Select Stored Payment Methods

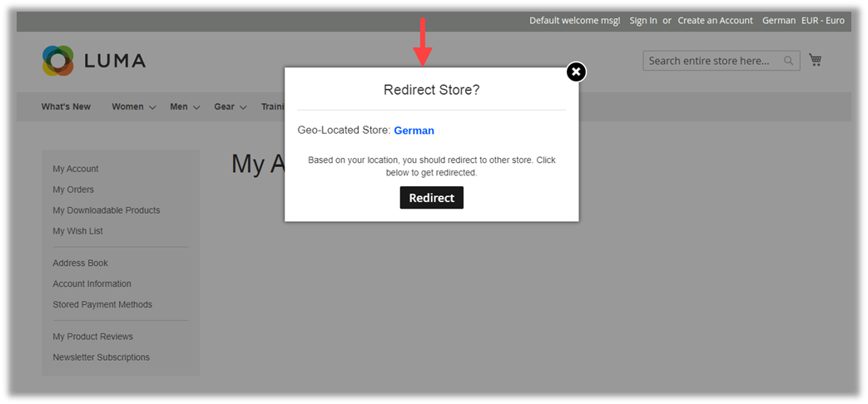(x=102, y=304)
